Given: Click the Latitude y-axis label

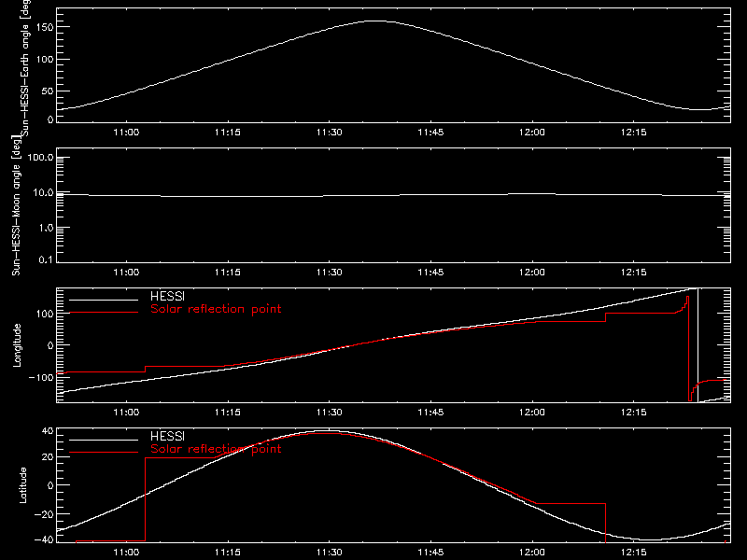Looking at the screenshot, I should pyautogui.click(x=22, y=485).
